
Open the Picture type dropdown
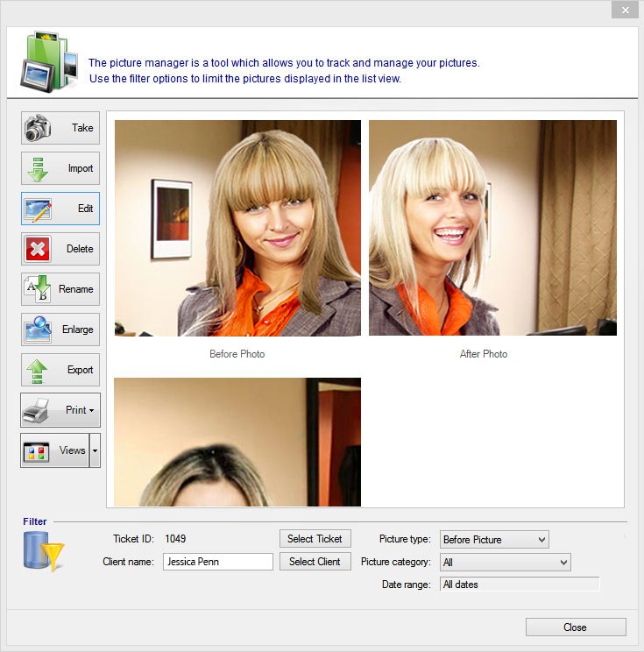tap(494, 539)
